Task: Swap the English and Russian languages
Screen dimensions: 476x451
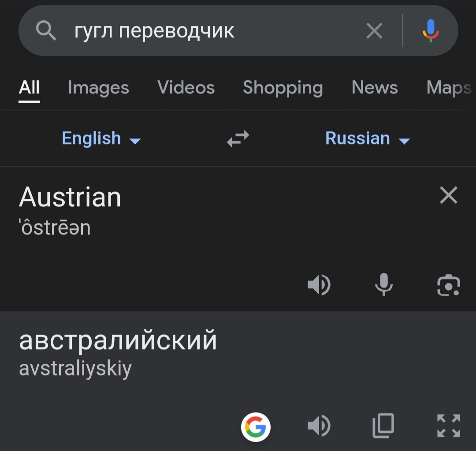Action: click(x=238, y=139)
